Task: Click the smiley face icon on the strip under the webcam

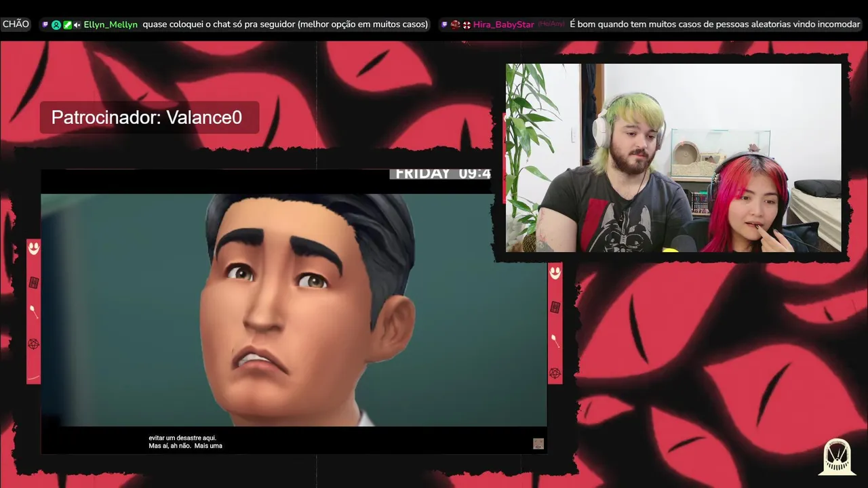Action: [555, 272]
